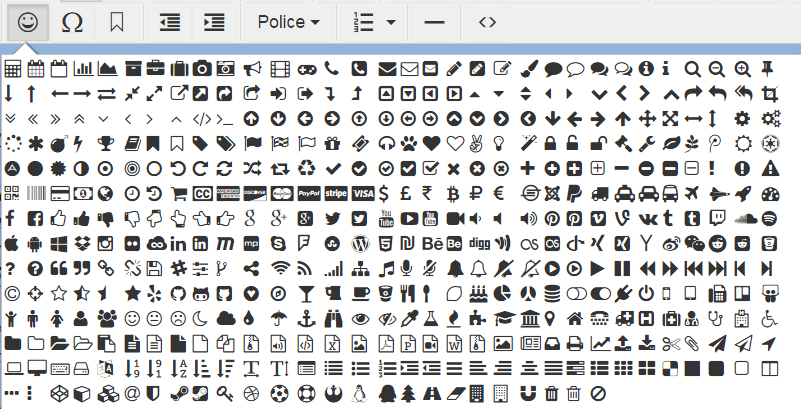
Task: Insert the Google plus square icon
Action: (305, 219)
